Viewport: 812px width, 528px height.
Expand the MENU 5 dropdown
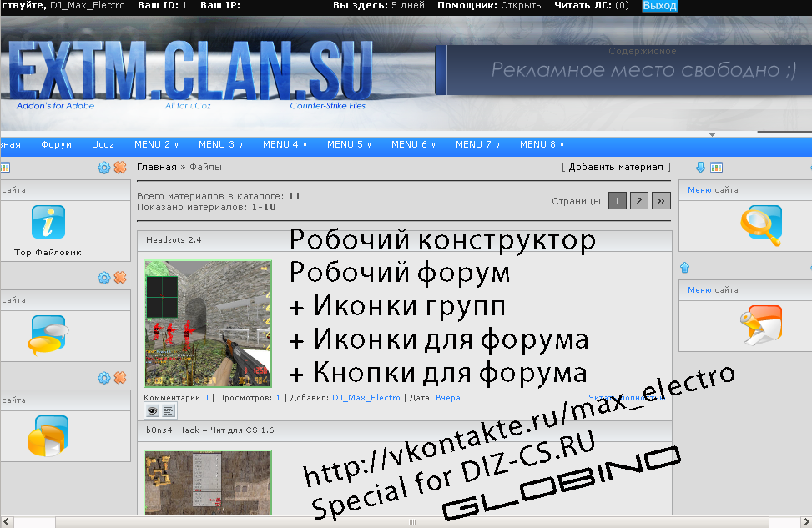coord(349,144)
